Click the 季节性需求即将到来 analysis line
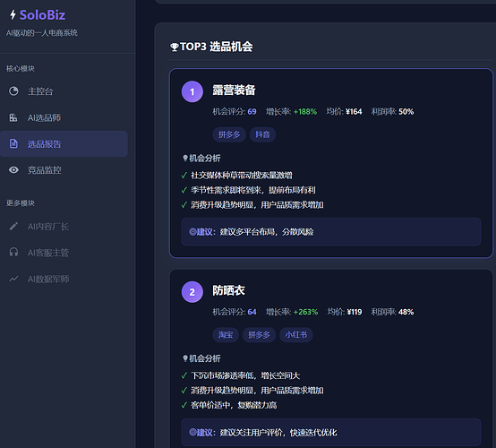 tap(252, 190)
